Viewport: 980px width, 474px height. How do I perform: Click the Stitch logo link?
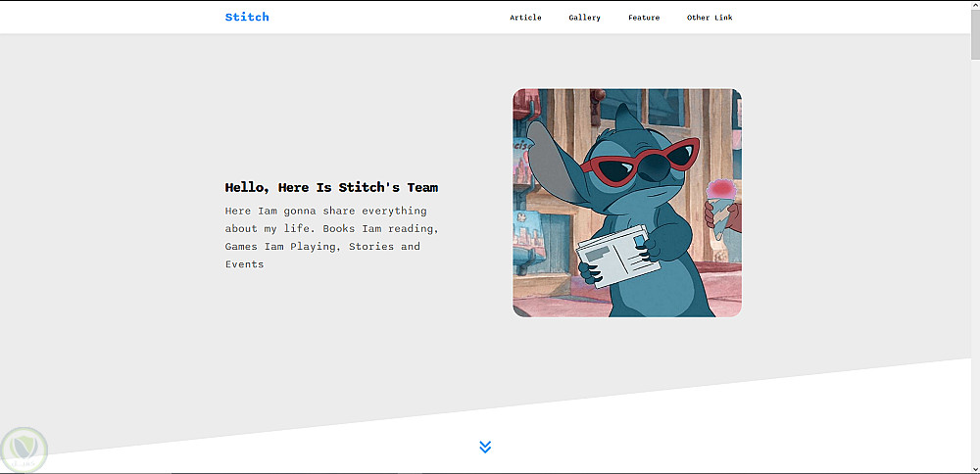247,17
